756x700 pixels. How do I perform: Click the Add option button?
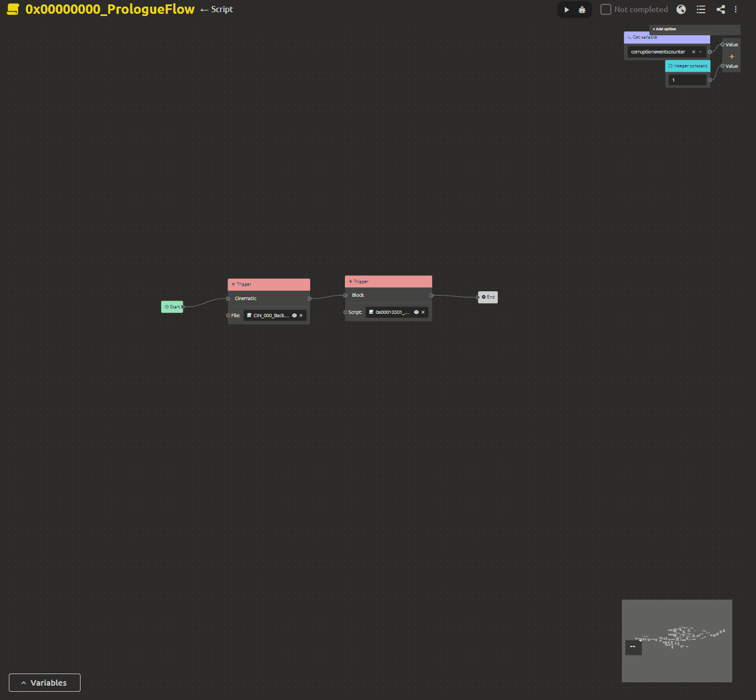pos(664,29)
